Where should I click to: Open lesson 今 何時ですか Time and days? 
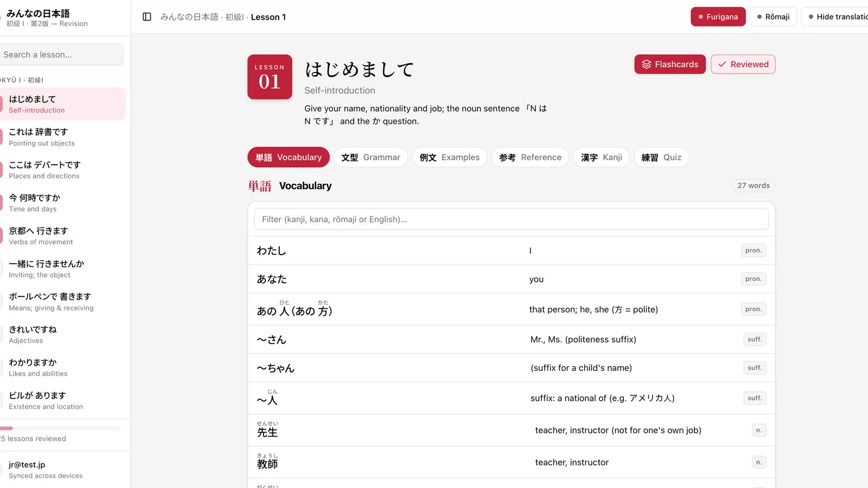pos(63,203)
